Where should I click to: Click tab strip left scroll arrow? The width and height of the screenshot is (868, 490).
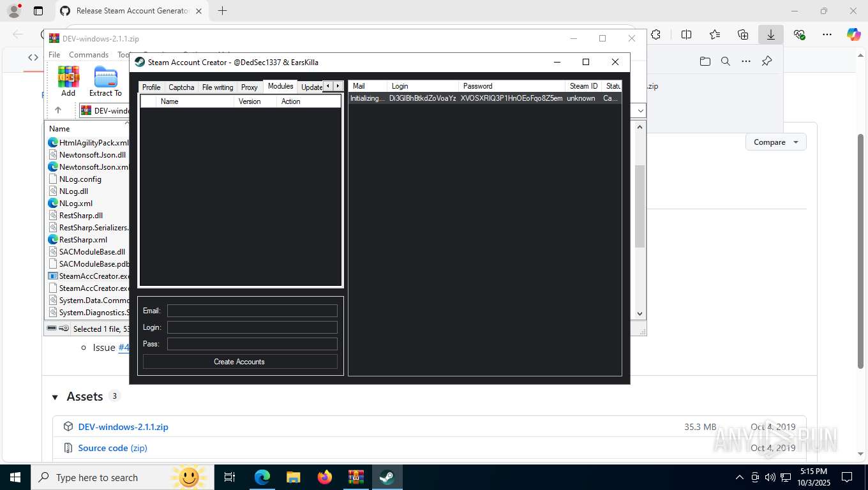coord(328,86)
